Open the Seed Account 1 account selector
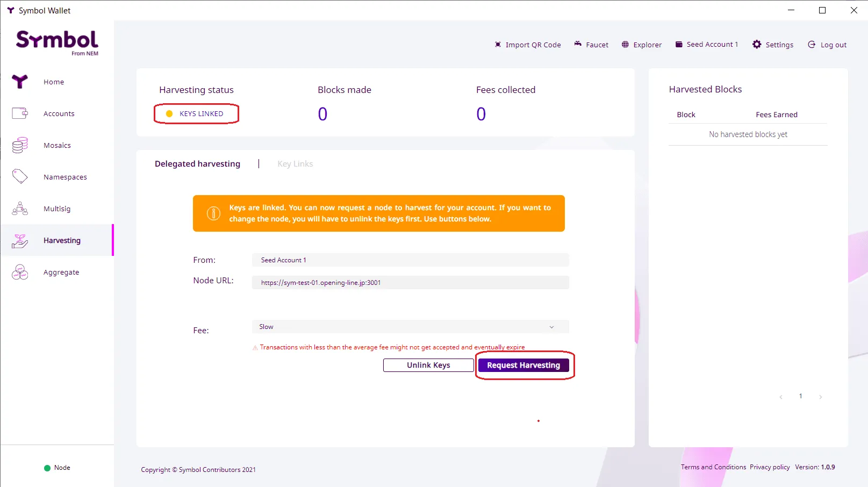 pyautogui.click(x=707, y=45)
